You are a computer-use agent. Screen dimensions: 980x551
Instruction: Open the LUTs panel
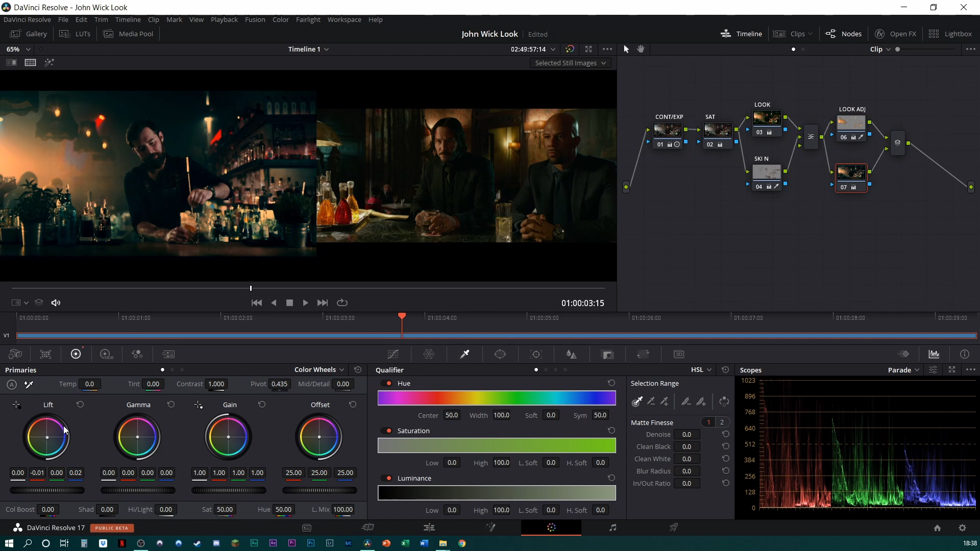tap(75, 34)
